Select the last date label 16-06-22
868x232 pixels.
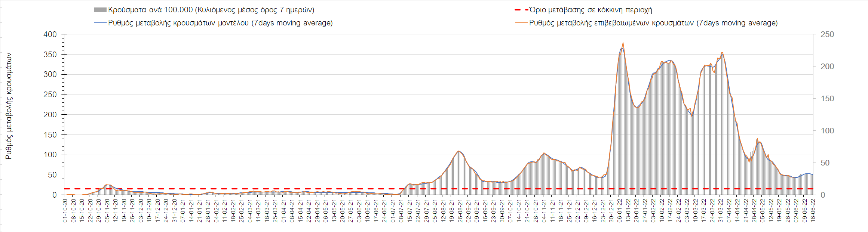[813, 211]
